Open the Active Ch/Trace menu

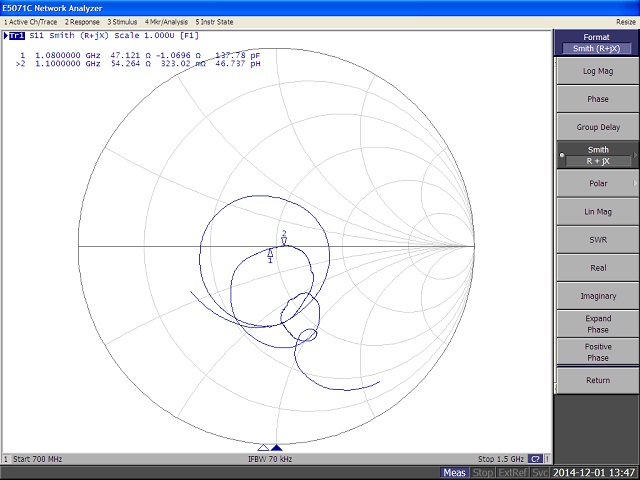click(31, 22)
